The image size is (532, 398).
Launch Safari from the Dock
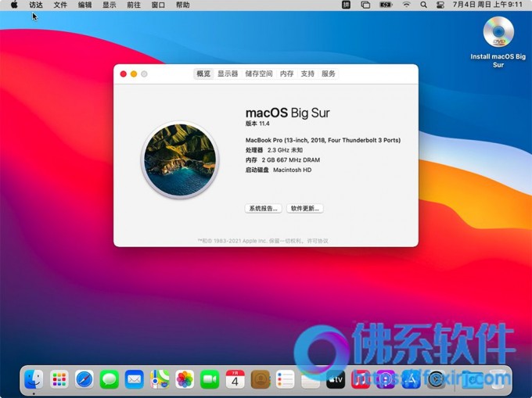pyautogui.click(x=84, y=379)
